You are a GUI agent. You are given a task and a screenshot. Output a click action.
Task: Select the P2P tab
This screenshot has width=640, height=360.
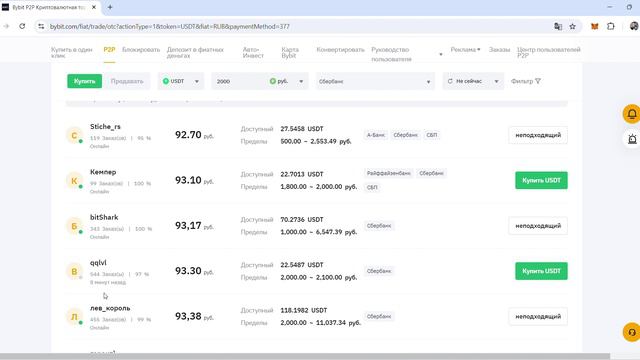[109, 49]
